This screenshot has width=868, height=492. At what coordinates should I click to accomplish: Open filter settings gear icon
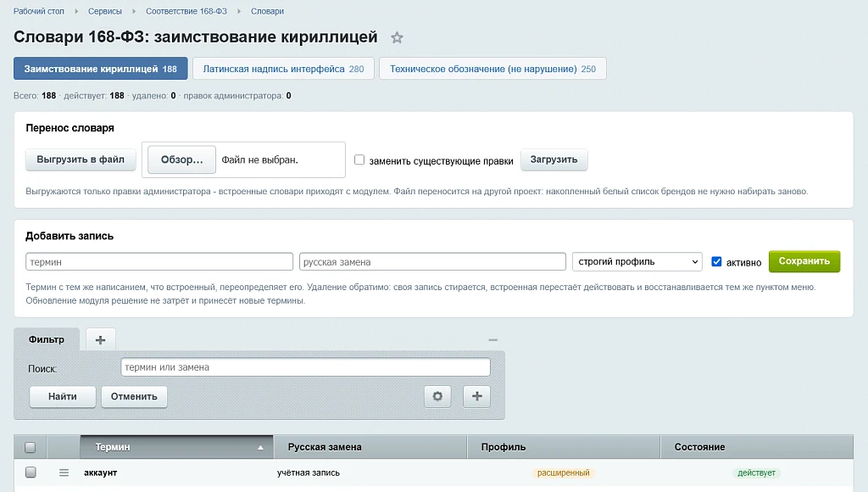[x=437, y=396]
